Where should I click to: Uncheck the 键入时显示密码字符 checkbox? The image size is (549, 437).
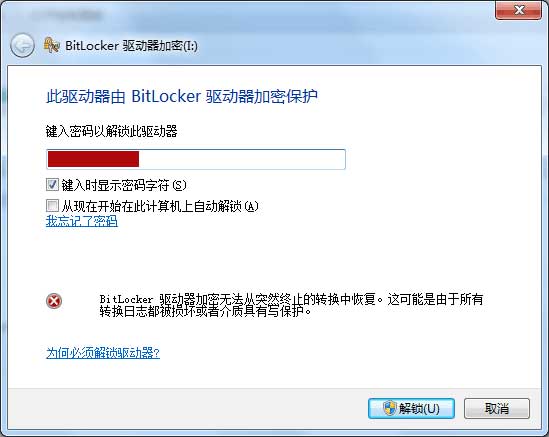[52, 185]
